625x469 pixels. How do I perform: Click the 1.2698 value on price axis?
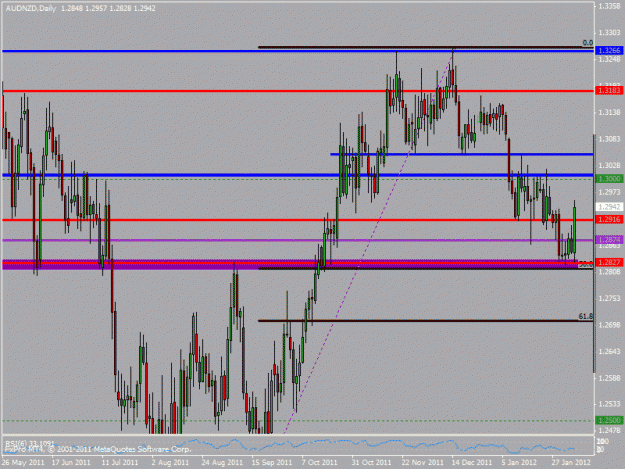610,325
